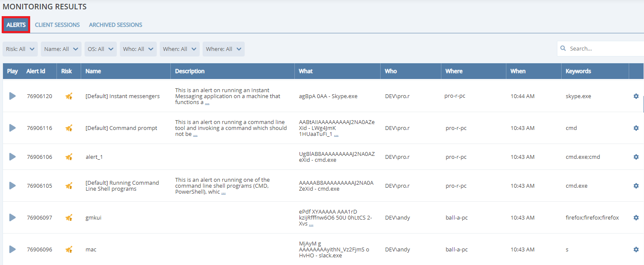The image size is (644, 265).
Task: Switch to the Client Sessions tab
Action: coord(57,25)
